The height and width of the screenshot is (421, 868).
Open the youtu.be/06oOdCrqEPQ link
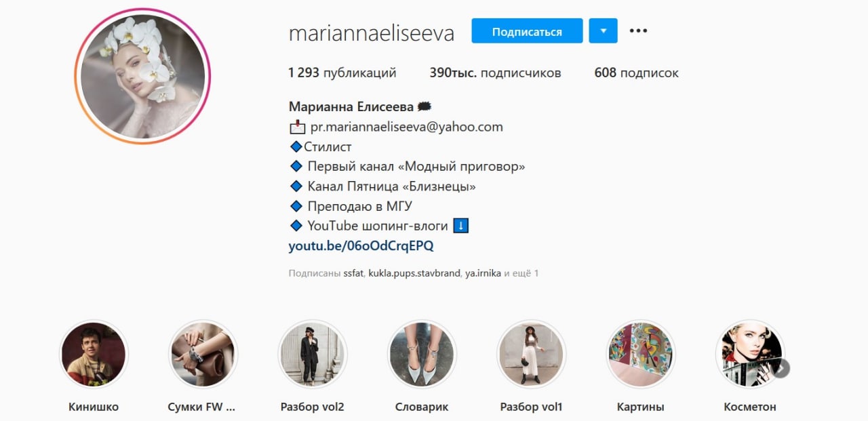361,246
